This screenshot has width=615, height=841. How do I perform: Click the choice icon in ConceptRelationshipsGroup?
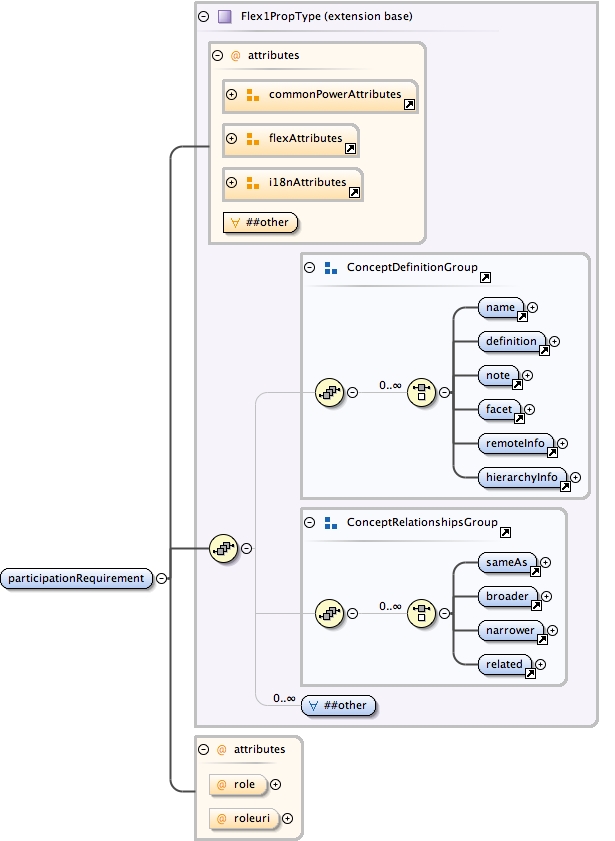(423, 613)
